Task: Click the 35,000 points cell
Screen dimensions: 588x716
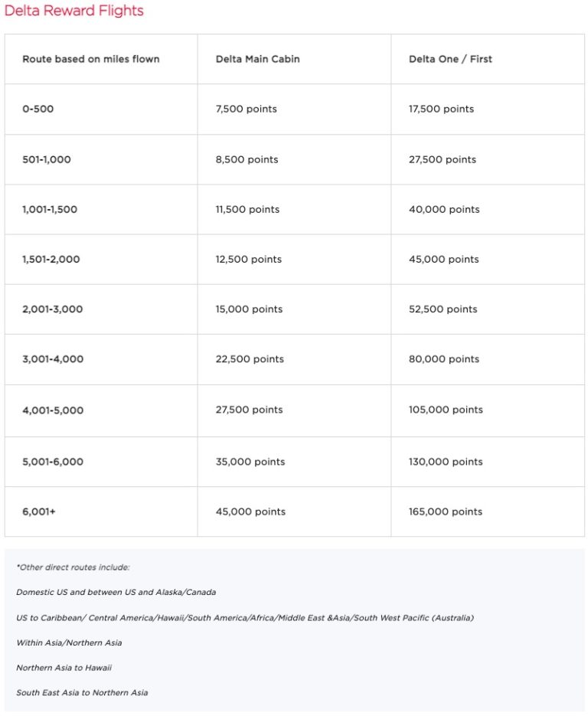Action: click(250, 462)
